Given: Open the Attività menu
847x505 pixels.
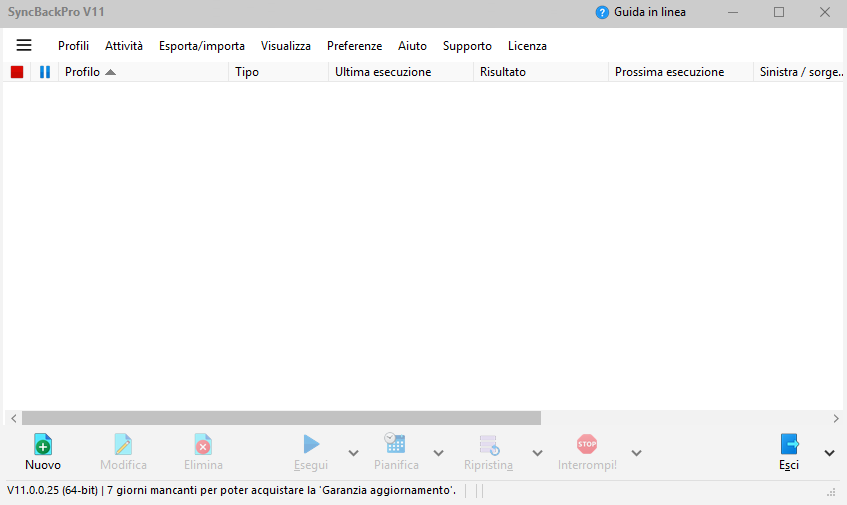Looking at the screenshot, I should [124, 46].
